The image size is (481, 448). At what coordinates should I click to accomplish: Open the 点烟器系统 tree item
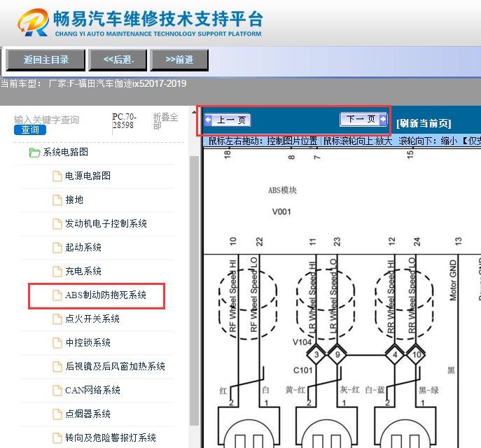pos(88,414)
